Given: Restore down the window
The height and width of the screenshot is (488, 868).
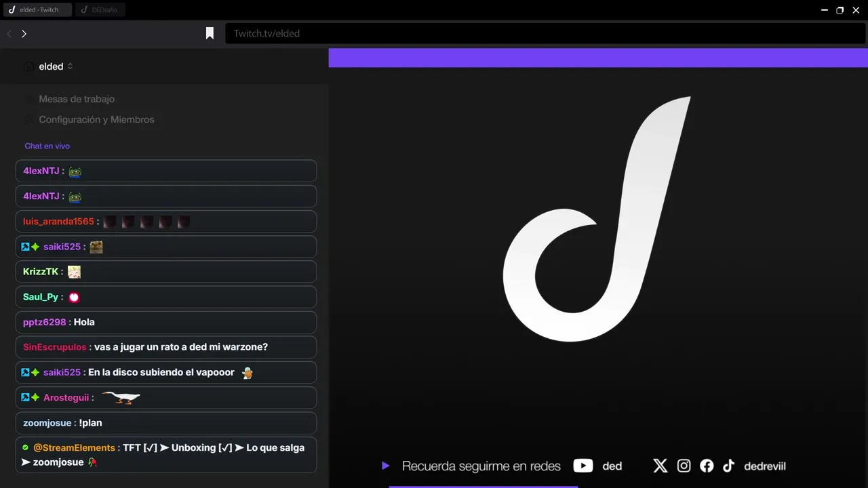Looking at the screenshot, I should (x=840, y=10).
